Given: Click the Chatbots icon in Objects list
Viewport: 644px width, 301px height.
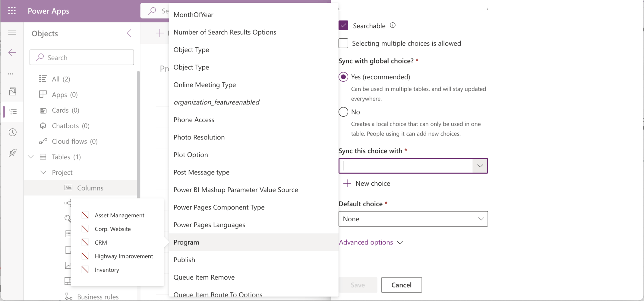Looking at the screenshot, I should pos(43,126).
